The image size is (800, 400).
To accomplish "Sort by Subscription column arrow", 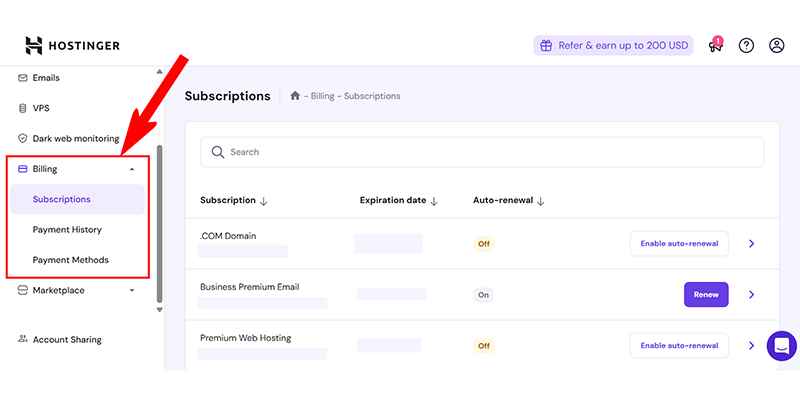I will tap(263, 201).
